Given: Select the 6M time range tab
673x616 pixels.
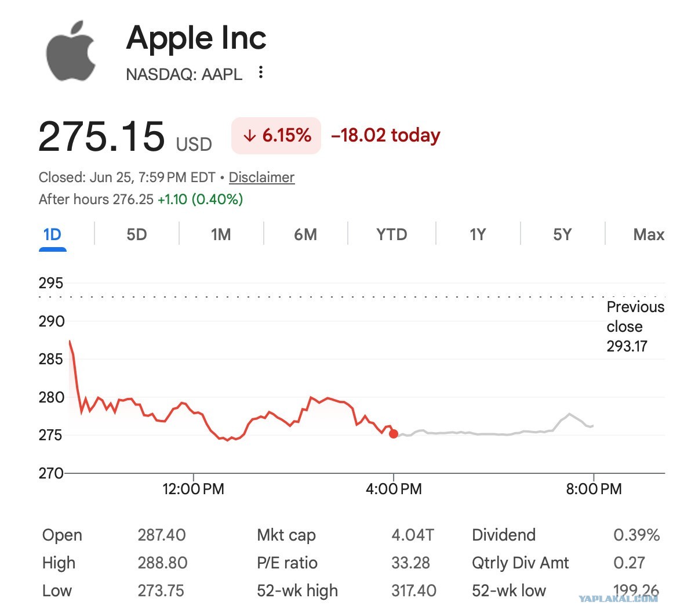Looking at the screenshot, I should click(305, 235).
